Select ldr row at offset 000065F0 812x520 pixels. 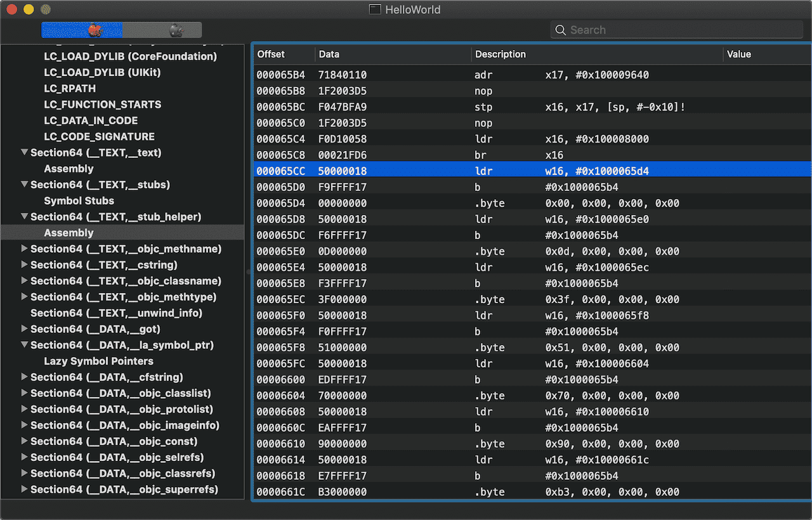click(532, 315)
